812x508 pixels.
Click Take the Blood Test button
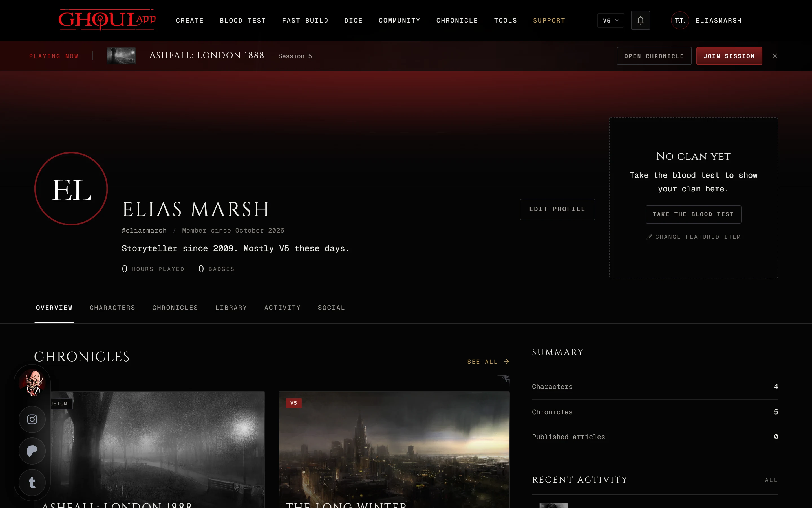coord(693,214)
